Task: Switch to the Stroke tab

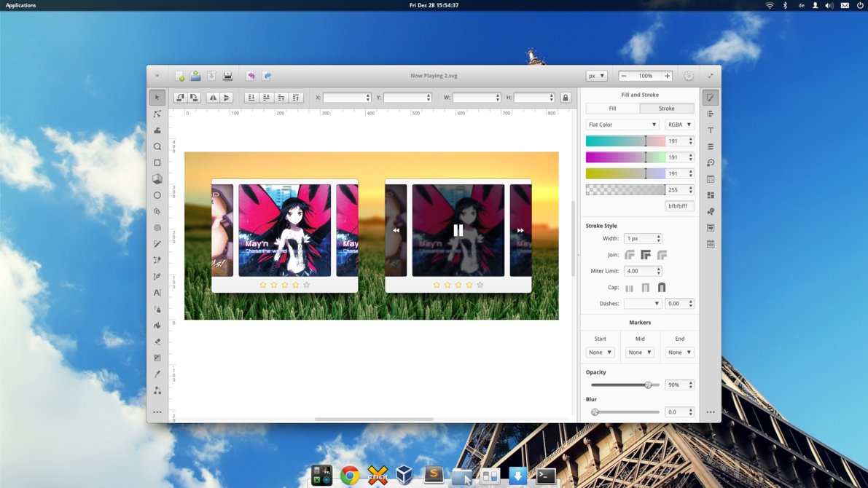Action: pos(667,109)
